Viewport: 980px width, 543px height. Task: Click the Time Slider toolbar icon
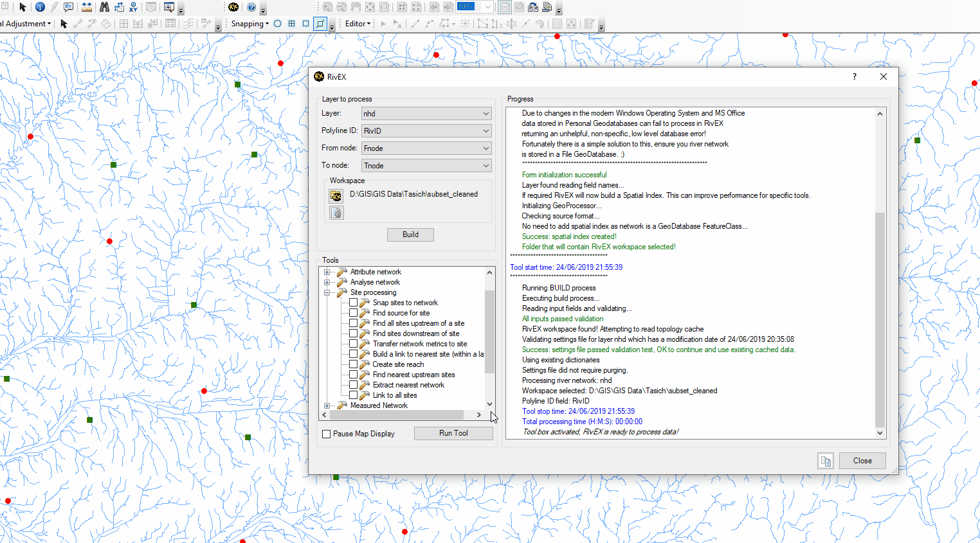tap(151, 7)
